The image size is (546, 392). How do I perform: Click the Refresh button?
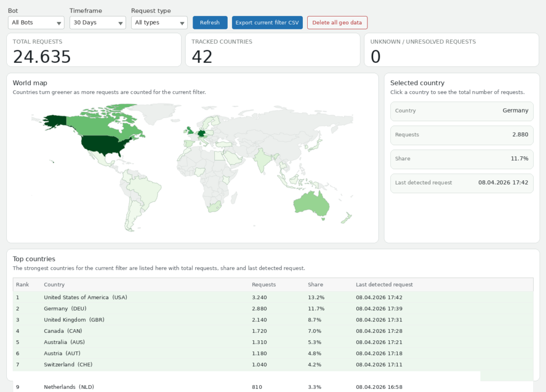click(x=210, y=22)
